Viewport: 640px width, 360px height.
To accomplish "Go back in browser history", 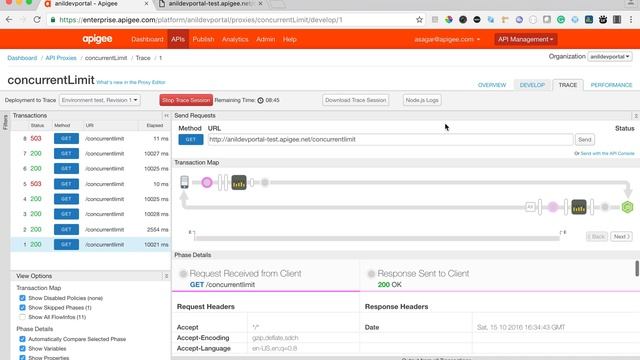I will tap(9, 20).
